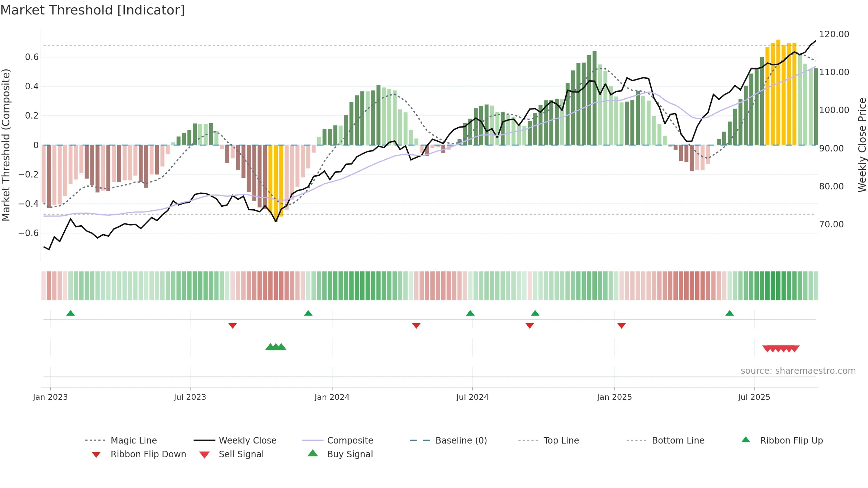Click the yellow positive bars after Jul 2025
Image resolution: width=868 pixels, height=488 pixels.
point(781,93)
